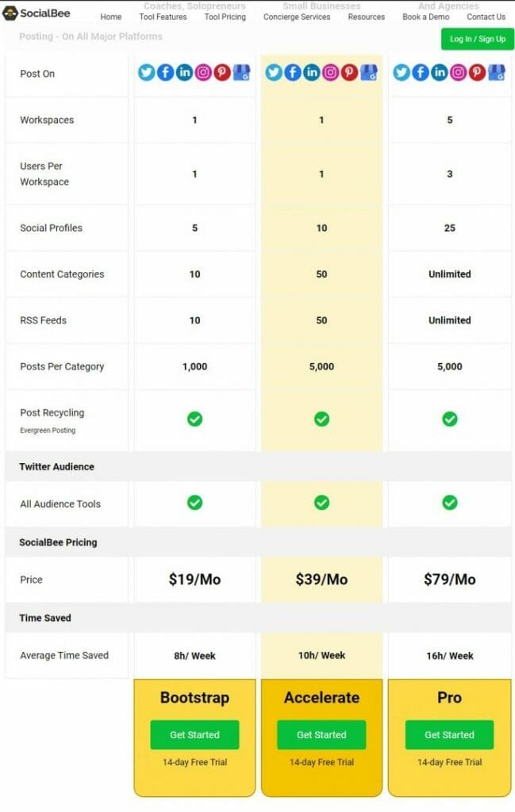Image resolution: width=515 pixels, height=812 pixels.
Task: Select the Twitter icon in Bootstrap column
Action: 146,72
